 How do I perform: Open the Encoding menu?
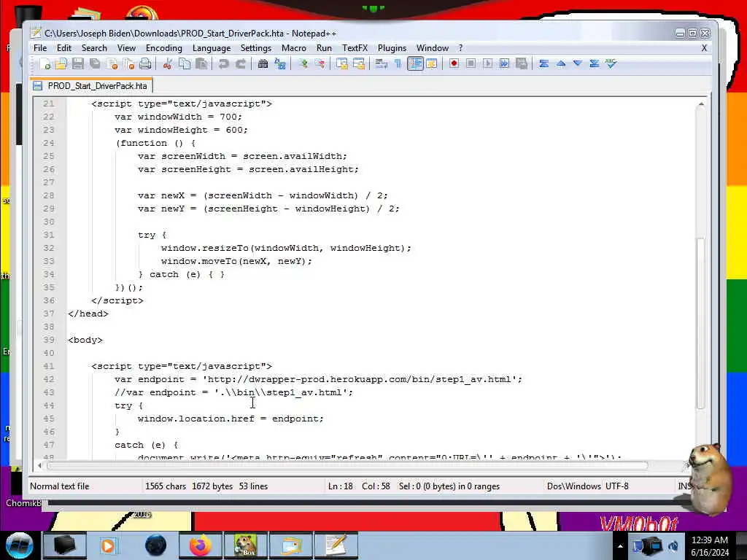pyautogui.click(x=164, y=48)
